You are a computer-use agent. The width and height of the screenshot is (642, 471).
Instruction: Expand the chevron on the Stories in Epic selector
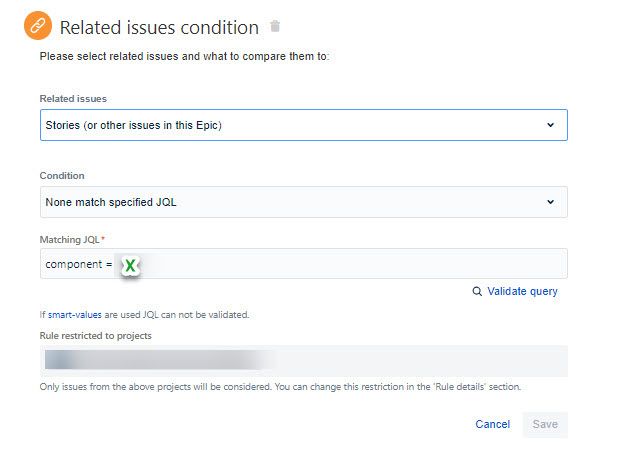[550, 125]
